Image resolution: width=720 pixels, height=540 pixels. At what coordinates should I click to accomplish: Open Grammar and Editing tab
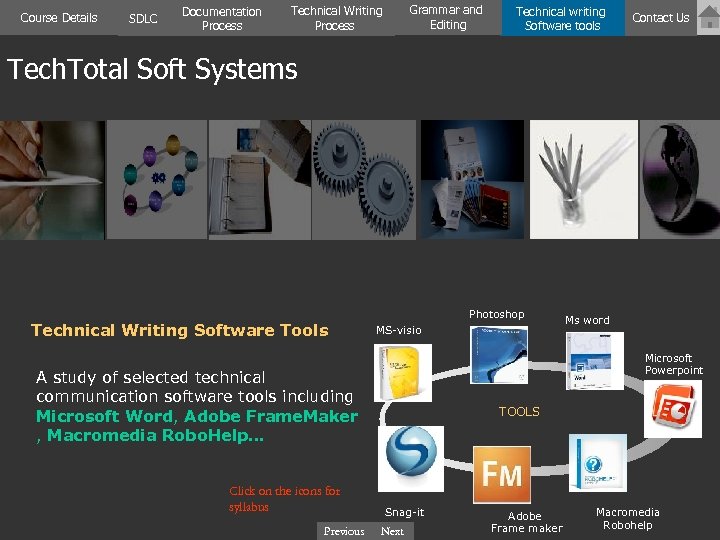click(x=447, y=17)
